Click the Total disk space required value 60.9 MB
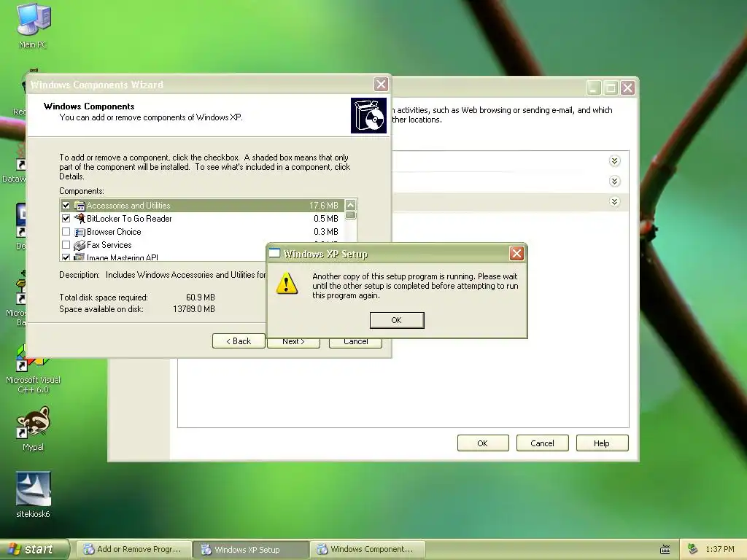The height and width of the screenshot is (560, 747). tap(200, 297)
